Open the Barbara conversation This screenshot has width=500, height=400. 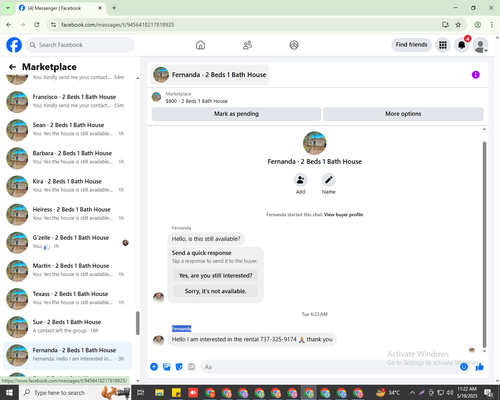pos(67,158)
